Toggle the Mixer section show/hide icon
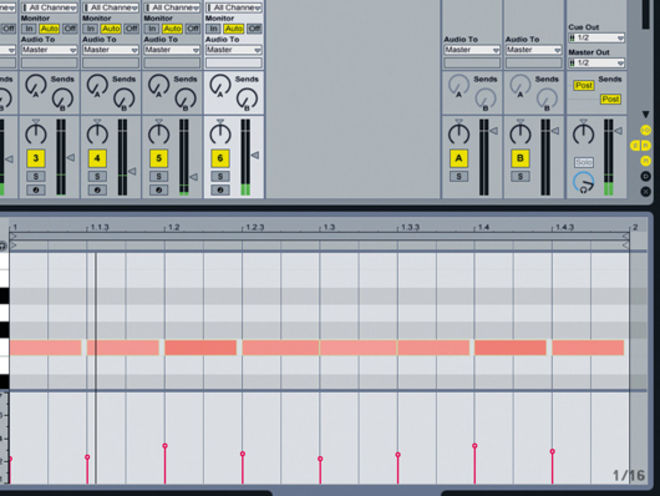The height and width of the screenshot is (496, 660). 645,161
